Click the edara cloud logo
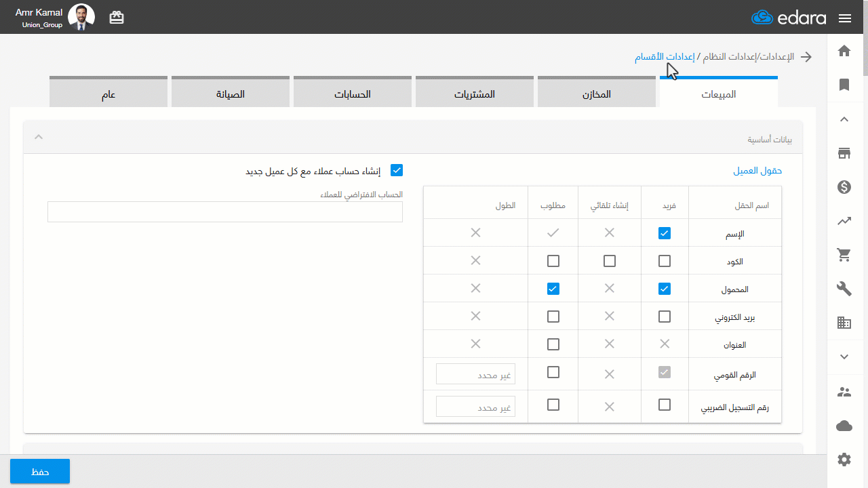 [789, 18]
